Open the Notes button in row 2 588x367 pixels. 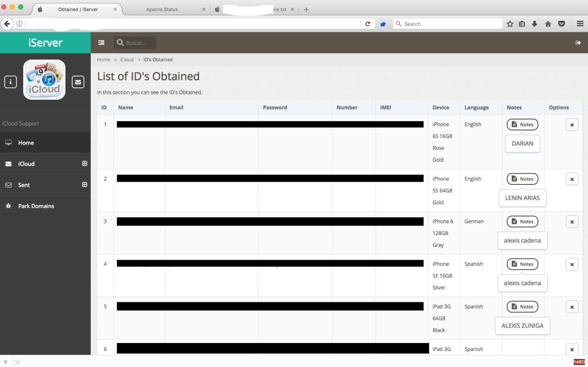[x=522, y=179]
